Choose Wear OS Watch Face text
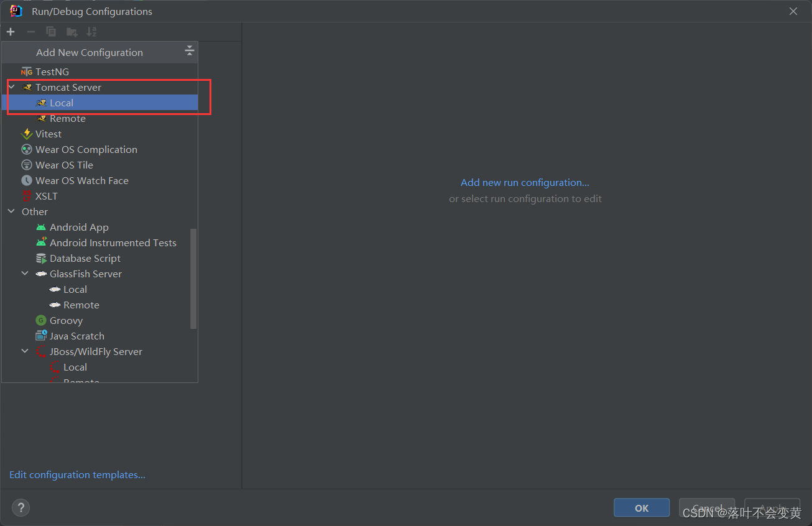This screenshot has height=526, width=812. 82,181
